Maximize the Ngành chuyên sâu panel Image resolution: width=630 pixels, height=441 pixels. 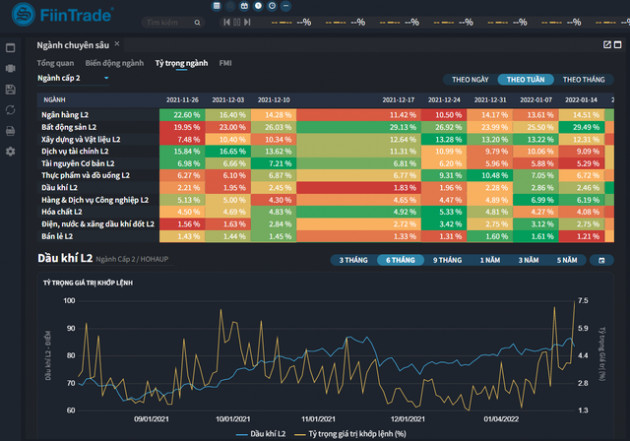618,44
